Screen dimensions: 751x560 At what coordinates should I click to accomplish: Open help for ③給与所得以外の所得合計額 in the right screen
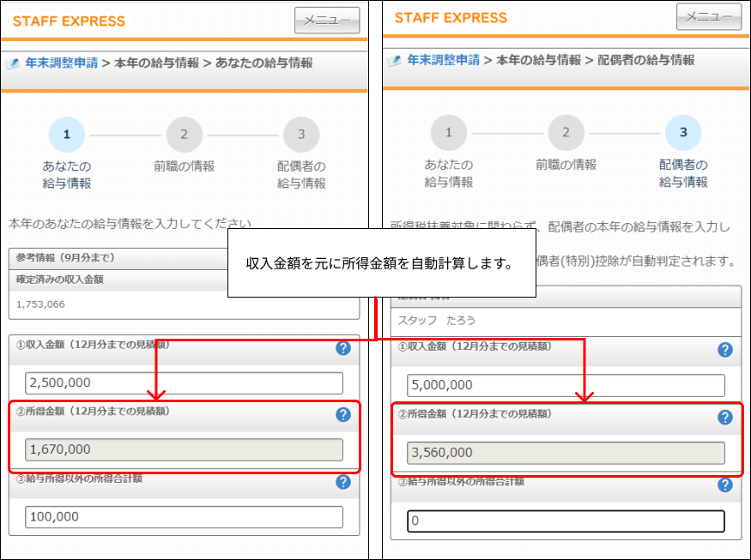[725, 485]
